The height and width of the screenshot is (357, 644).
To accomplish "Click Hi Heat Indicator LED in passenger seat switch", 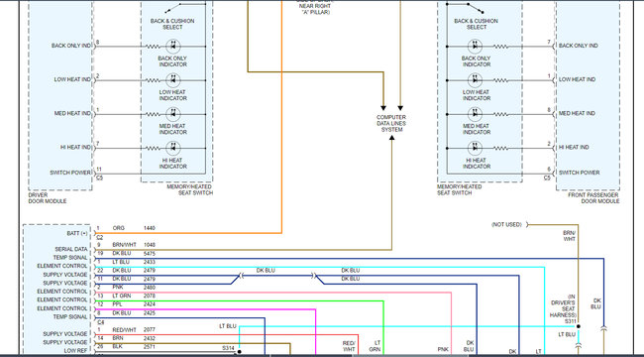I will 476,148.
